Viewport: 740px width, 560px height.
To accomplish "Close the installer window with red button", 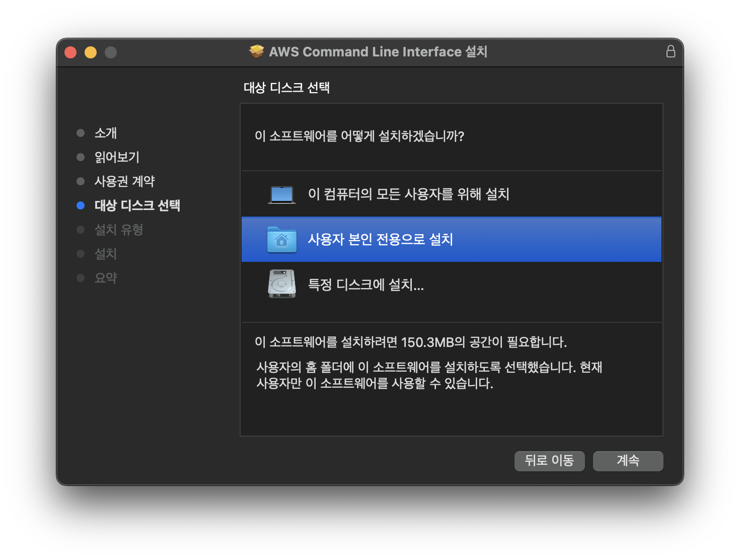I will point(70,52).
